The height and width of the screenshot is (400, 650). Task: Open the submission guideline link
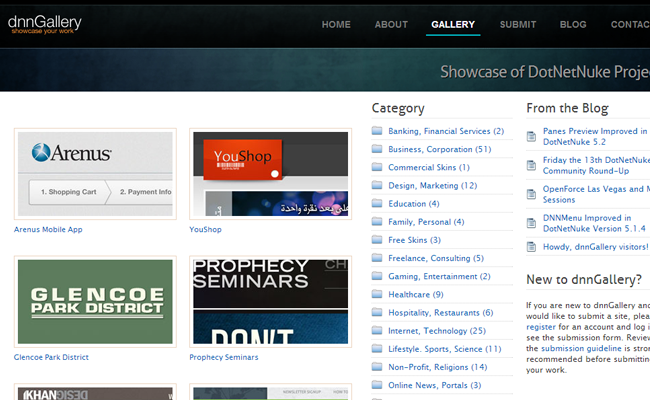[581, 348]
